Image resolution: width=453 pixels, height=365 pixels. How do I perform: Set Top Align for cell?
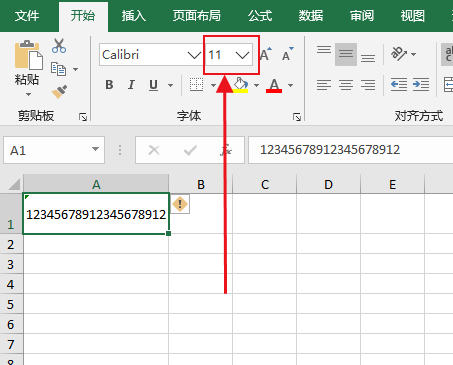tap(324, 50)
